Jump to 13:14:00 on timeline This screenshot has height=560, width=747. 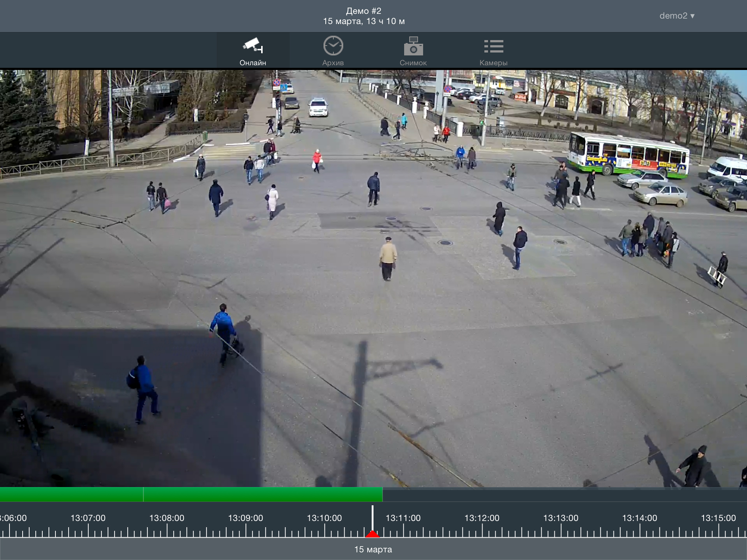[x=639, y=518]
